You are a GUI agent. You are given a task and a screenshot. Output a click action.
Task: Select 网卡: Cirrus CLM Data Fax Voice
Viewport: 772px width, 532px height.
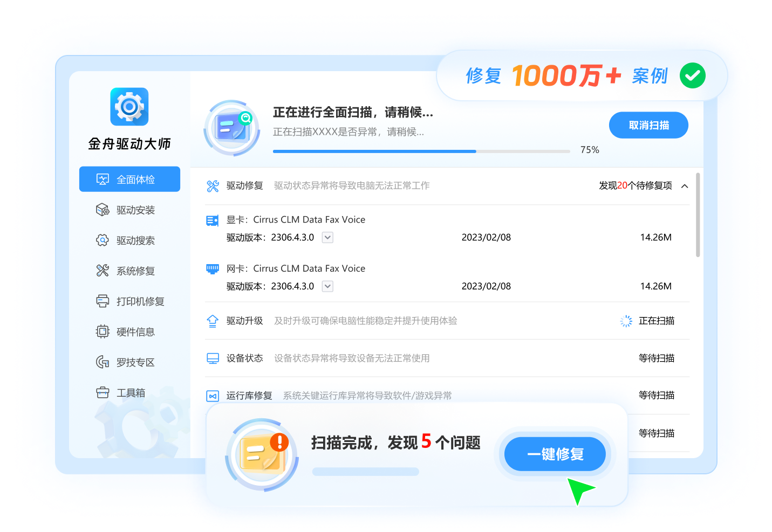(x=296, y=268)
